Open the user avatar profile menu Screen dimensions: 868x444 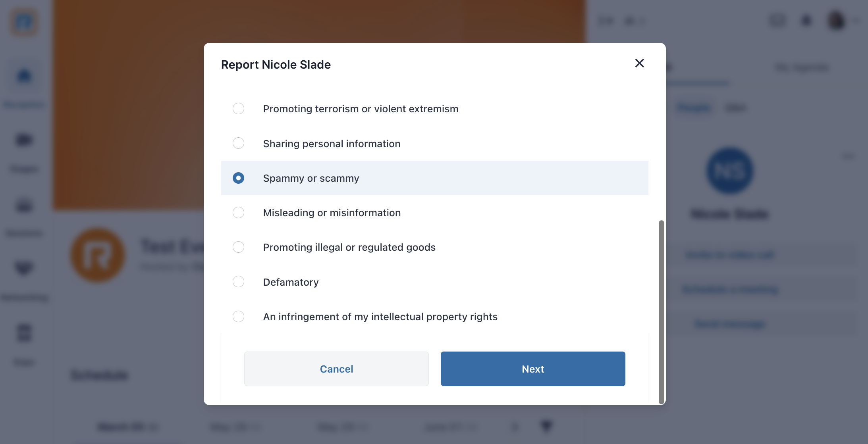836,20
